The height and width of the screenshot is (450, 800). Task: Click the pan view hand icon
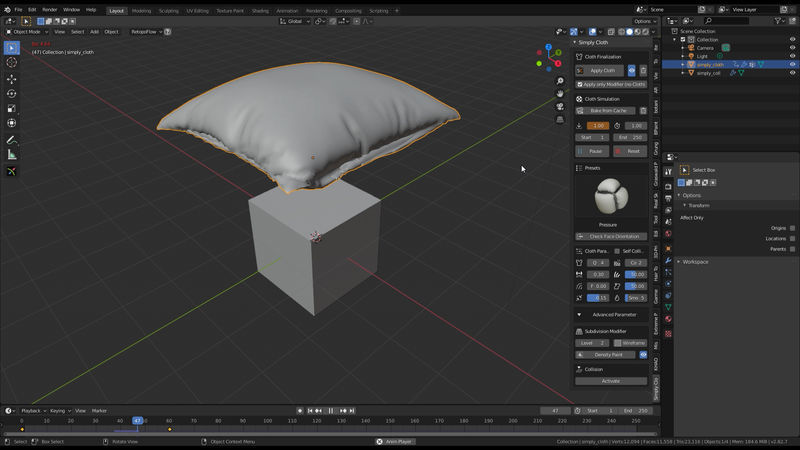(560, 94)
